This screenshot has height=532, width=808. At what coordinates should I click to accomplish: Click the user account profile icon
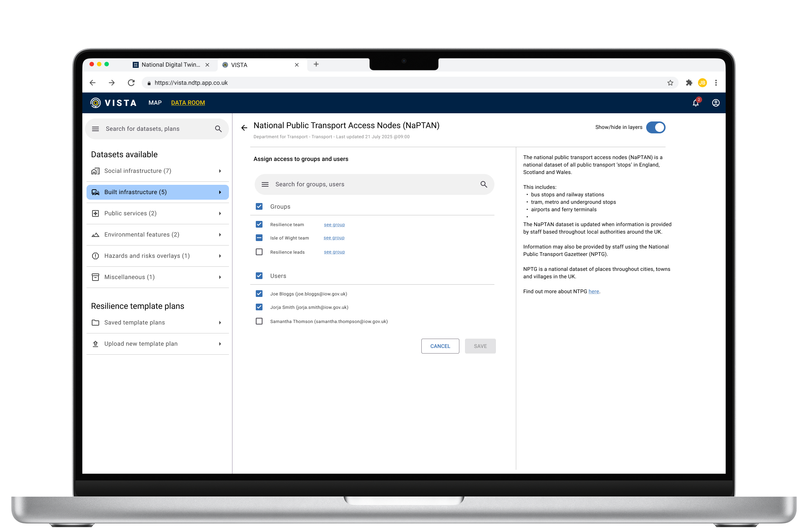click(x=716, y=103)
